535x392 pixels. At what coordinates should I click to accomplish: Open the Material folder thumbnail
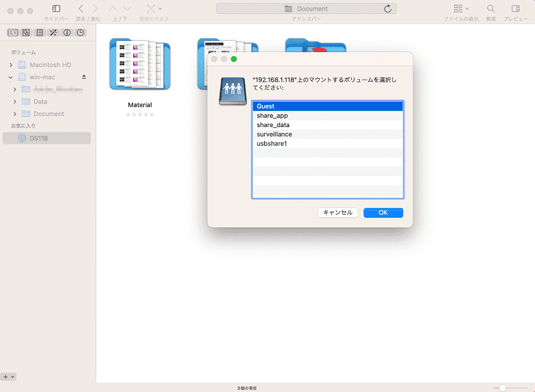pyautogui.click(x=140, y=64)
